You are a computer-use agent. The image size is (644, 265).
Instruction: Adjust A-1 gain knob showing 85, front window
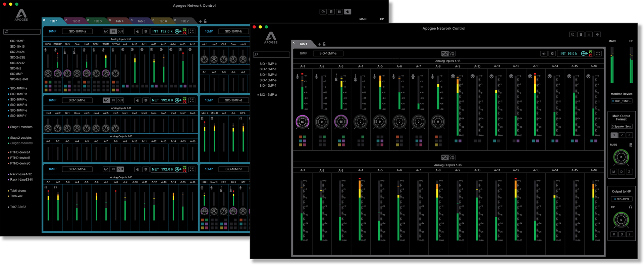pyautogui.click(x=302, y=122)
